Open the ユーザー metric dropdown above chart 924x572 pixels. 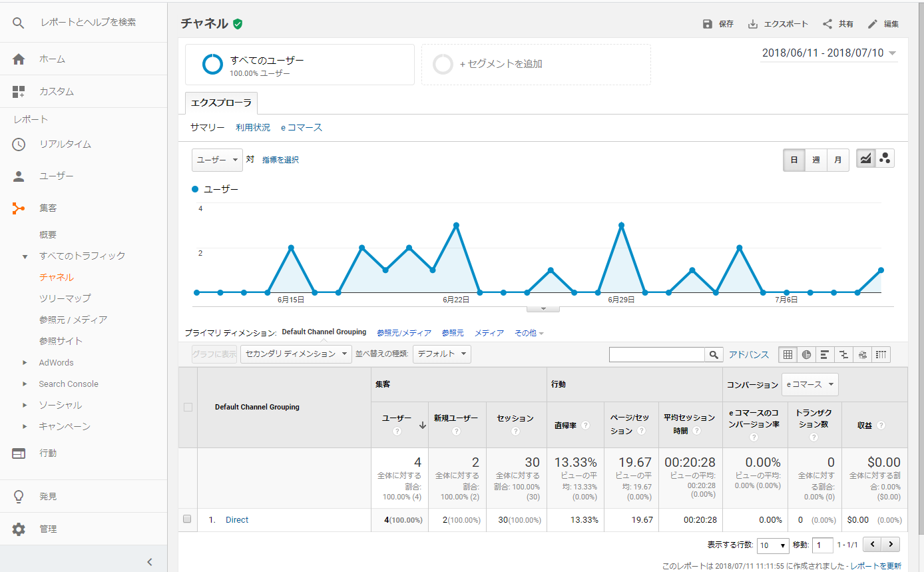(x=217, y=160)
